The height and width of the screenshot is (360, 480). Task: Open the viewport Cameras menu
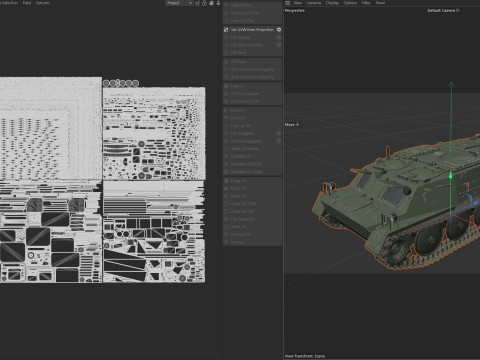(314, 3)
